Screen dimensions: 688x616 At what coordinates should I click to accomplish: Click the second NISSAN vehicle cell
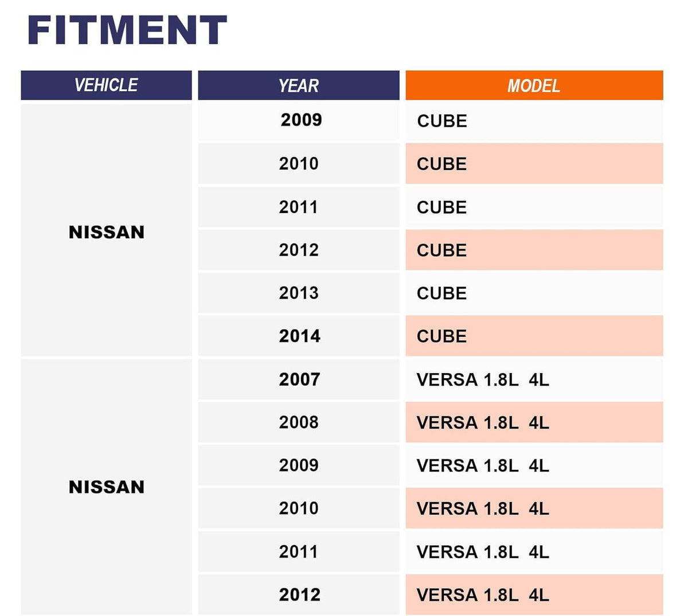(106, 486)
